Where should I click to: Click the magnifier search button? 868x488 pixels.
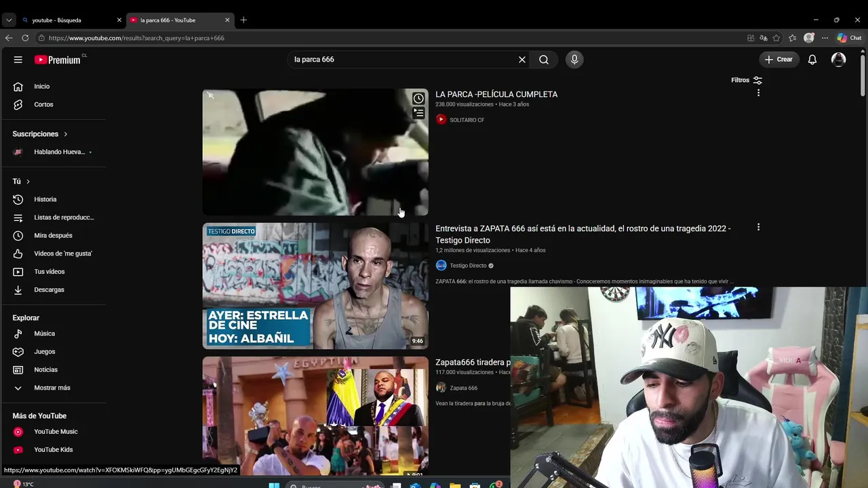(x=544, y=60)
